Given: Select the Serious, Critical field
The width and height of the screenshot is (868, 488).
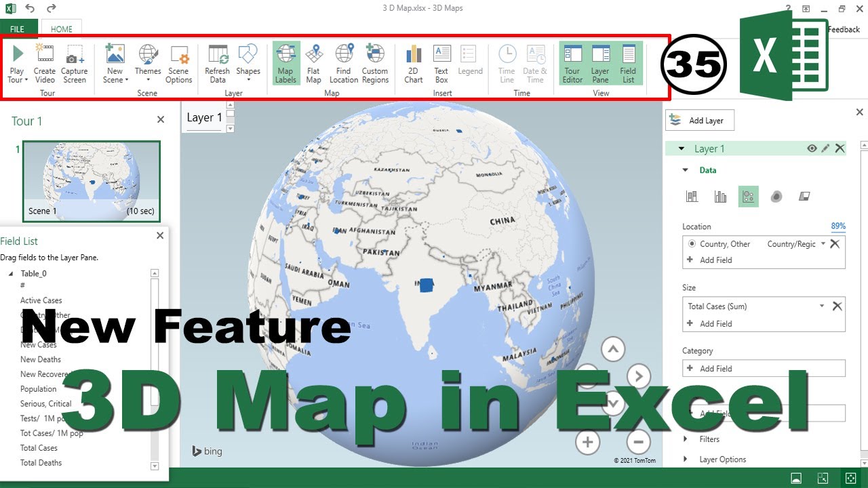Looking at the screenshot, I should [x=46, y=404].
